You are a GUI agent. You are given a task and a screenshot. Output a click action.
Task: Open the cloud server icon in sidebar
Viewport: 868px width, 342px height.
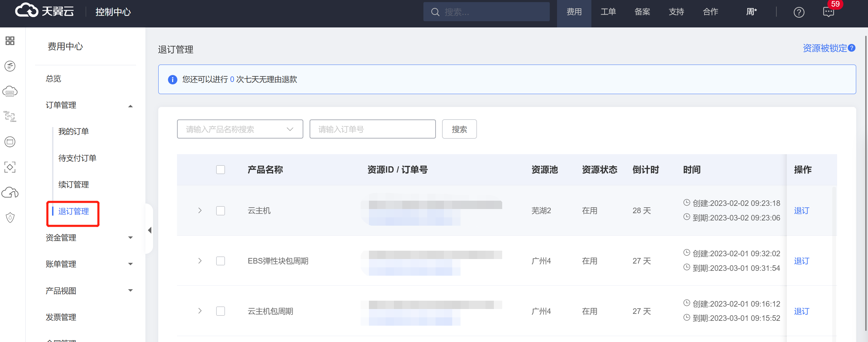(x=10, y=92)
